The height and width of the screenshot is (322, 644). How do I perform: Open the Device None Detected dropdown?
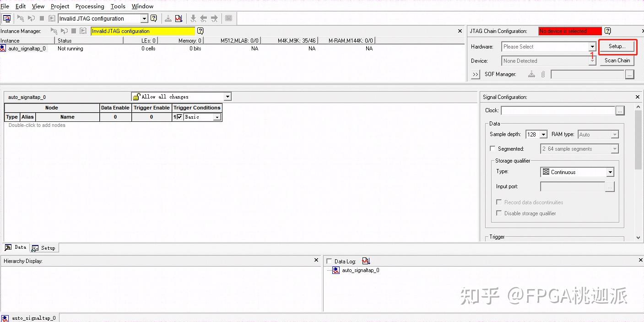pyautogui.click(x=592, y=61)
